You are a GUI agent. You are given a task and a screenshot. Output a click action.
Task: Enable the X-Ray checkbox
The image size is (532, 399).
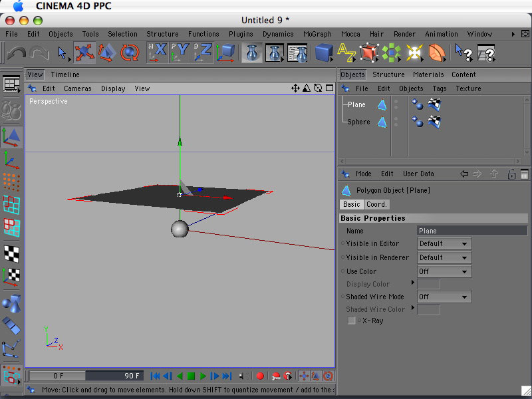click(352, 321)
